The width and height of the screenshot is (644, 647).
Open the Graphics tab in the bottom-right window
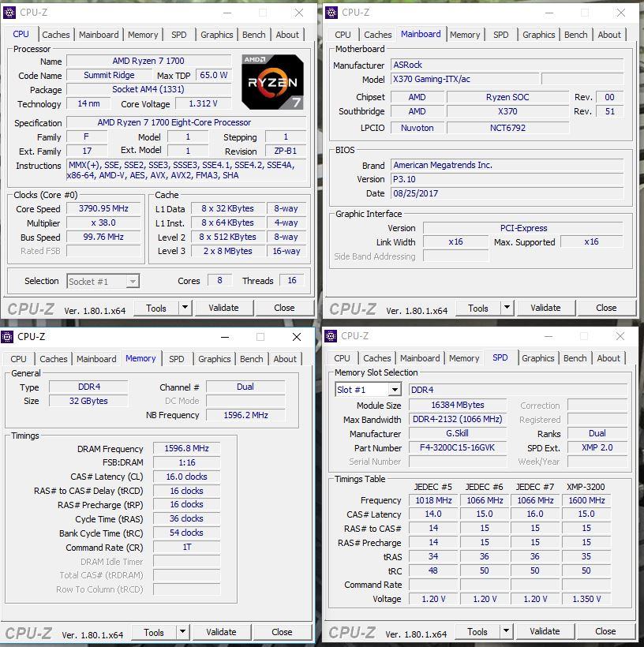[538, 358]
